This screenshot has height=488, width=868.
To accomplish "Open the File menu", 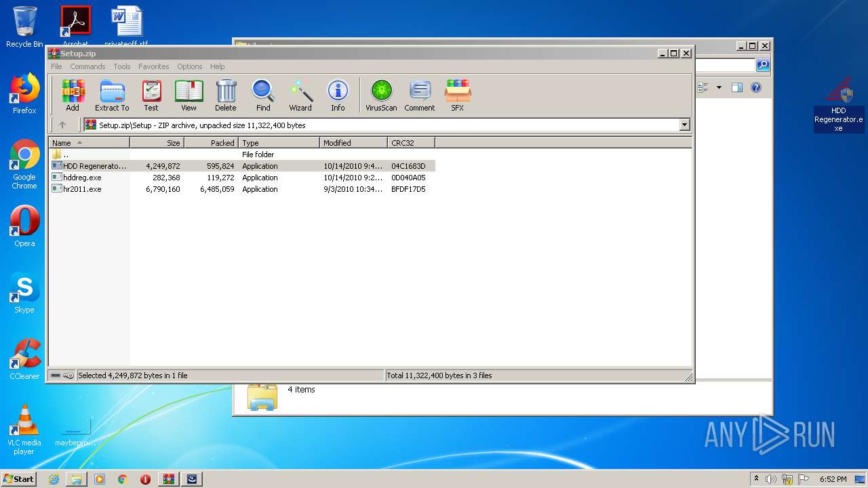I will [x=56, y=66].
